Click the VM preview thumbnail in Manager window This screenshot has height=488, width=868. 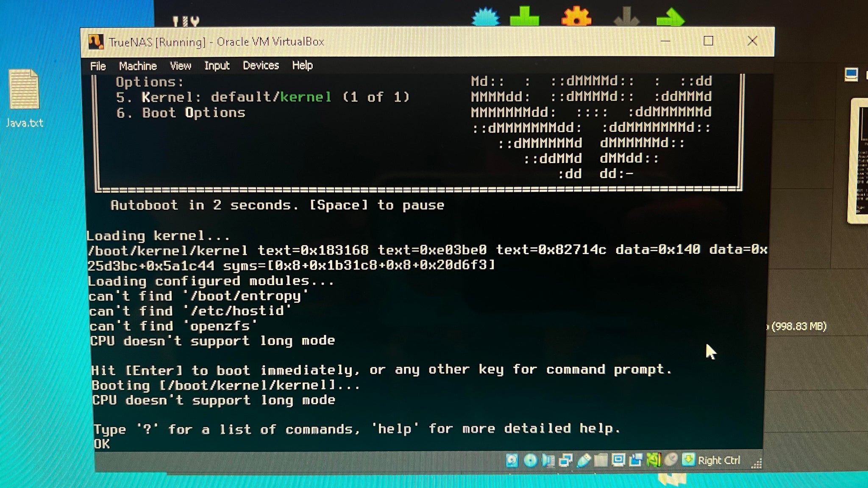[x=858, y=161]
